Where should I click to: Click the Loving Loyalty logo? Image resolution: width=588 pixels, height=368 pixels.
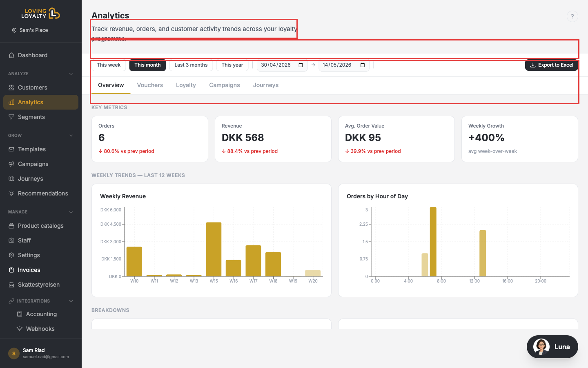[41, 13]
